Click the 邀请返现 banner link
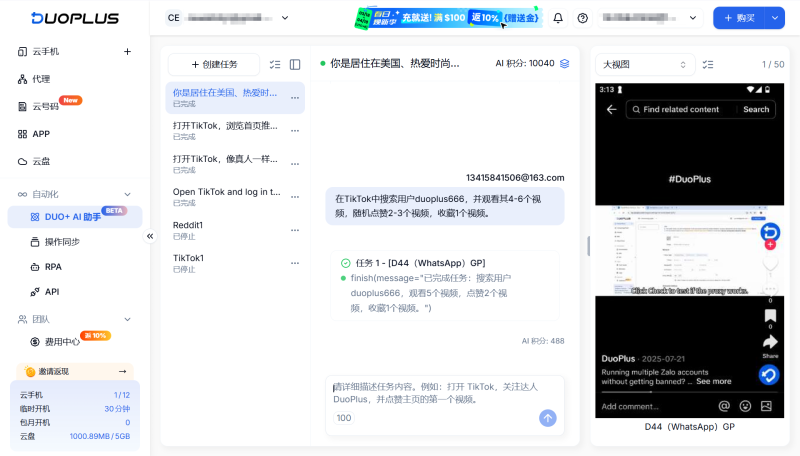800x456 pixels. point(74,371)
